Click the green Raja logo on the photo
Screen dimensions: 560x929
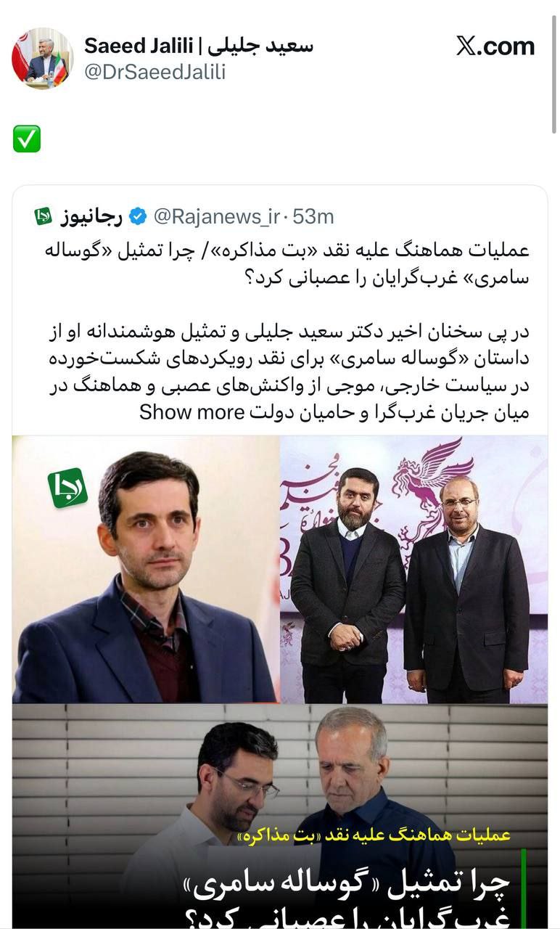pyautogui.click(x=67, y=488)
